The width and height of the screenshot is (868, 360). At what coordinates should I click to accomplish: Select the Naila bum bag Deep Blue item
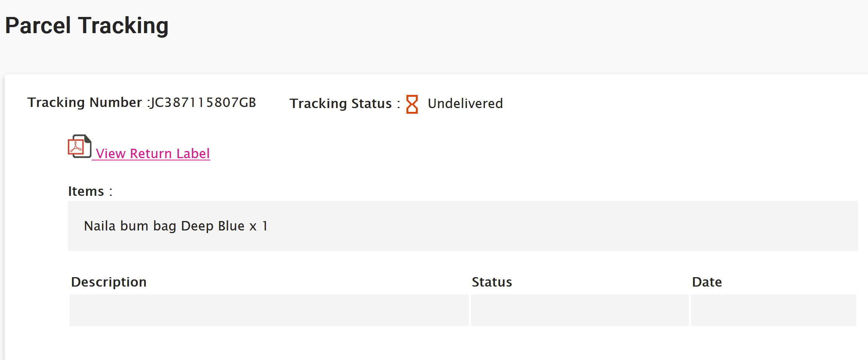tap(176, 226)
